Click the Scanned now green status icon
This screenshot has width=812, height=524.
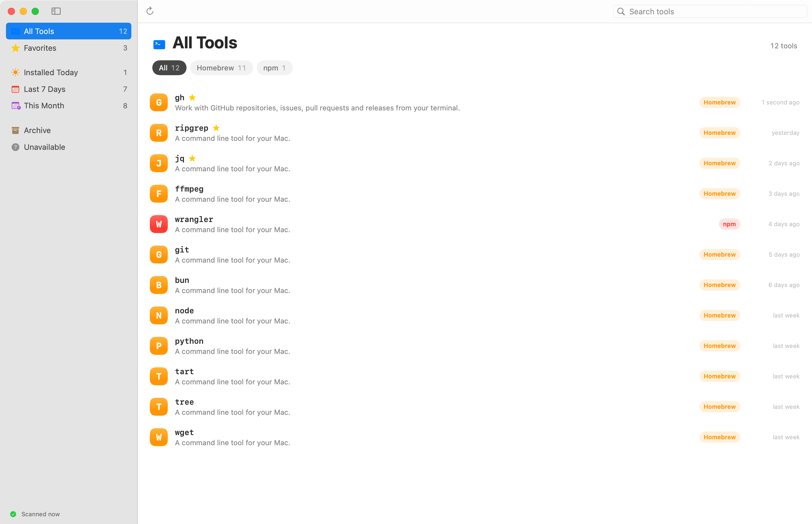[13, 514]
